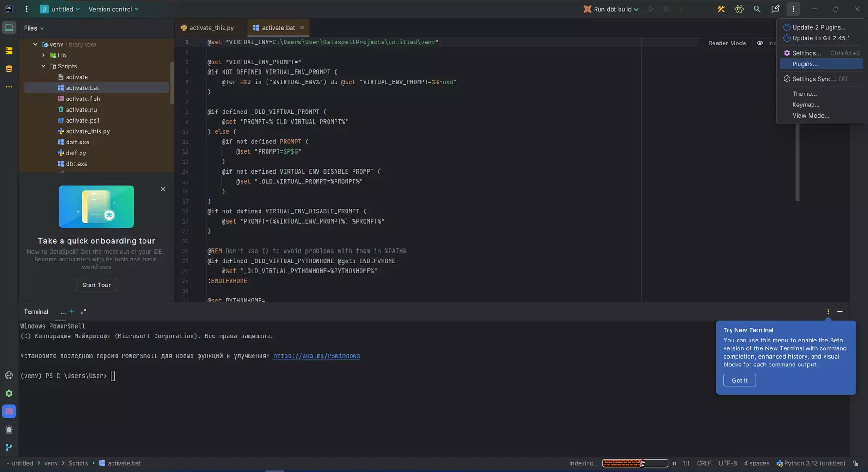Select Plugins... from the menu

(805, 64)
